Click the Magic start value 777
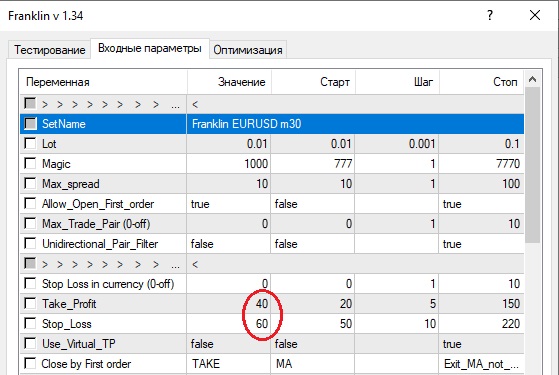The height and width of the screenshot is (375, 559). (x=313, y=164)
